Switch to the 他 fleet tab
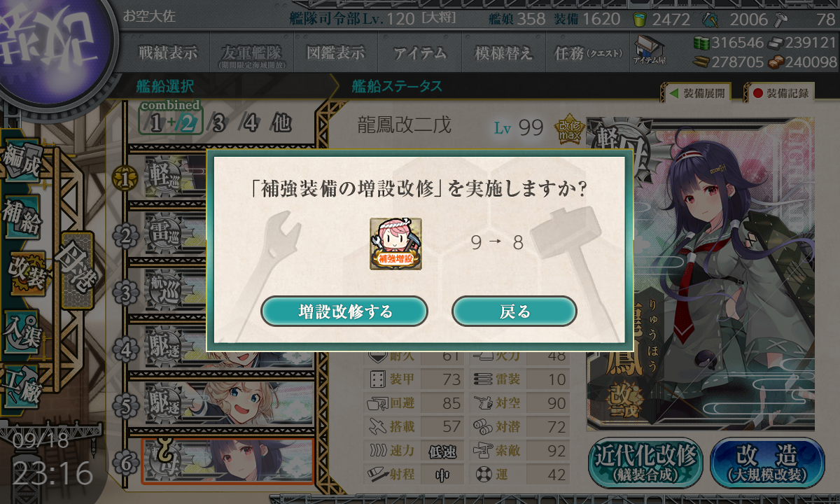Image resolution: width=840 pixels, height=504 pixels. click(x=281, y=124)
